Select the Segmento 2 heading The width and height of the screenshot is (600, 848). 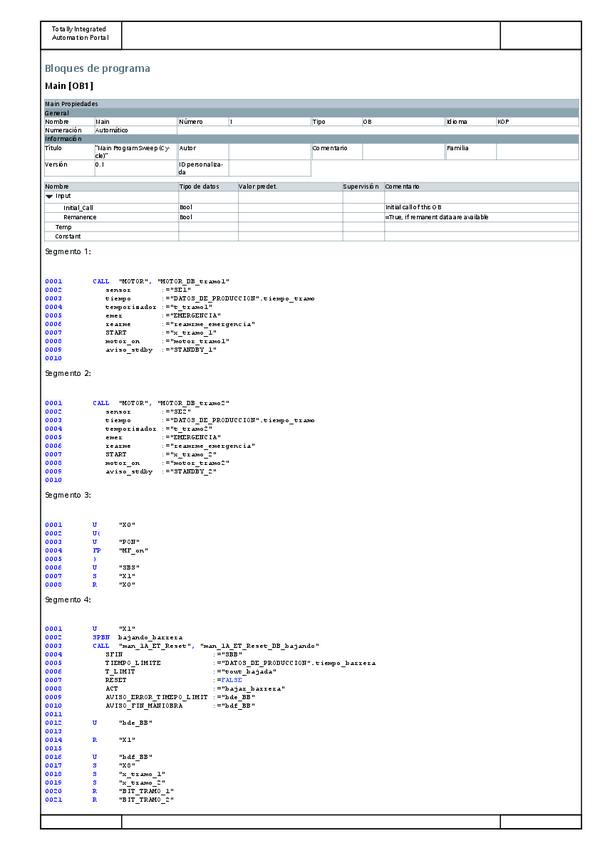pos(68,373)
